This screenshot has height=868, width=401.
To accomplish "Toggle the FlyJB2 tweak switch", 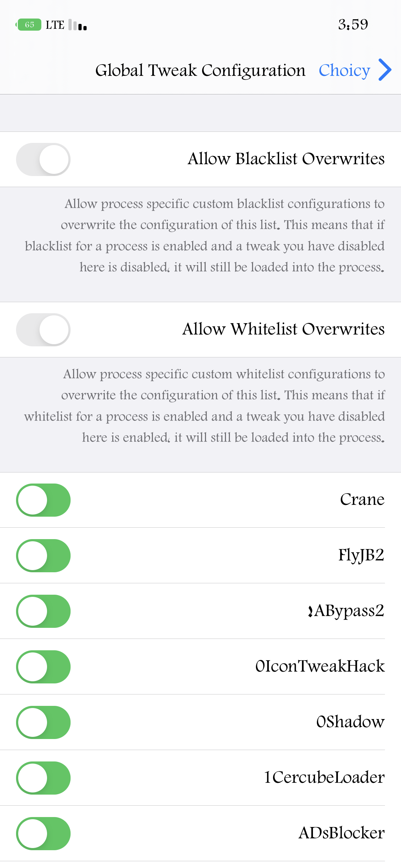I will (x=43, y=556).
